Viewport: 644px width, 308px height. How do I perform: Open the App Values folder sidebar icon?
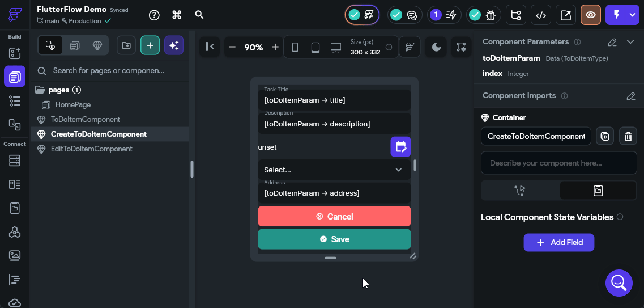click(x=15, y=208)
